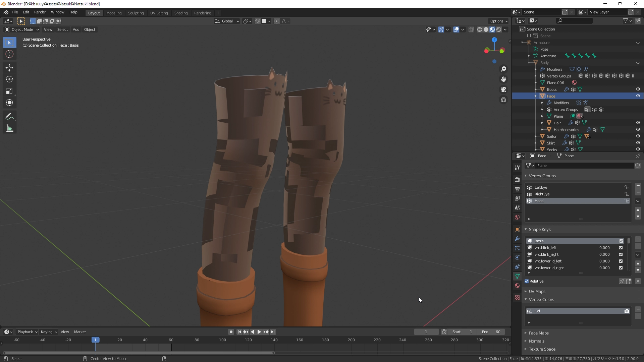Toggle camera view gizmo button
Image resolution: width=644 pixels, height=362 pixels.
pos(503,89)
